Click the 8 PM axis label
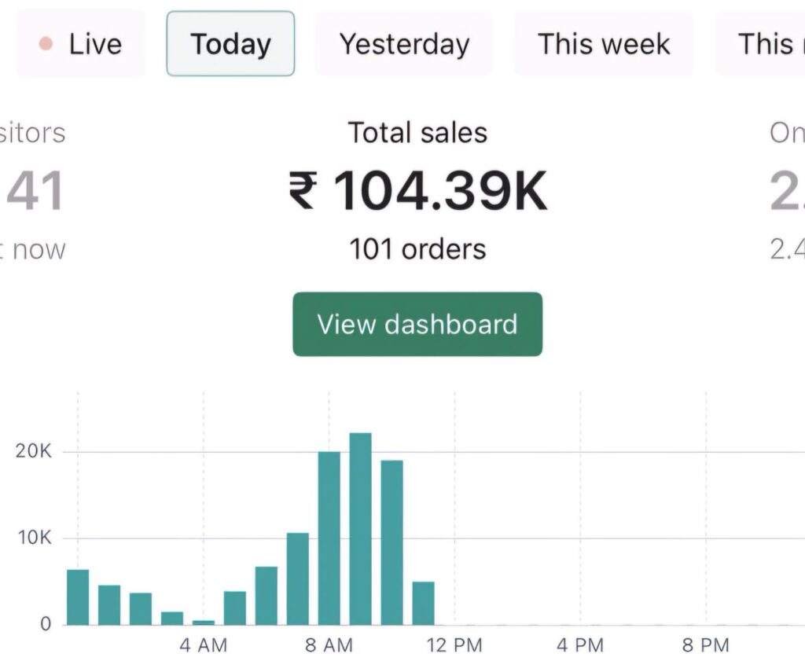 point(705,646)
